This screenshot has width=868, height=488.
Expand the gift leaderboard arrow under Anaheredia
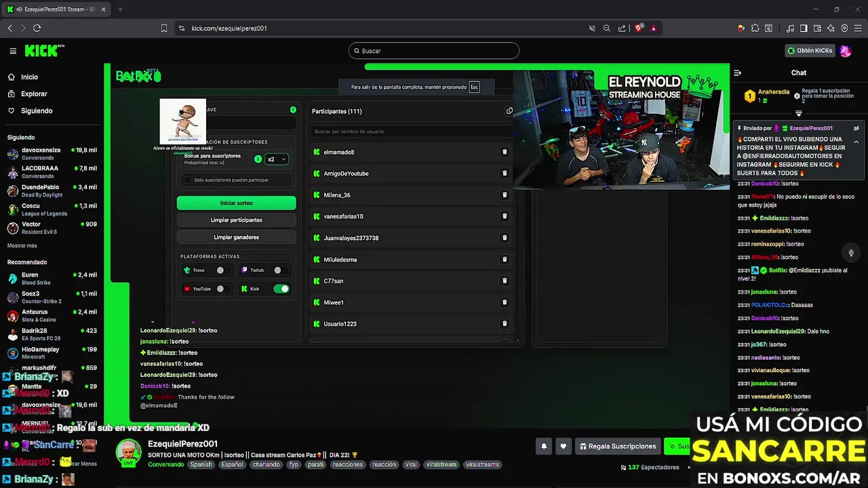(799, 113)
